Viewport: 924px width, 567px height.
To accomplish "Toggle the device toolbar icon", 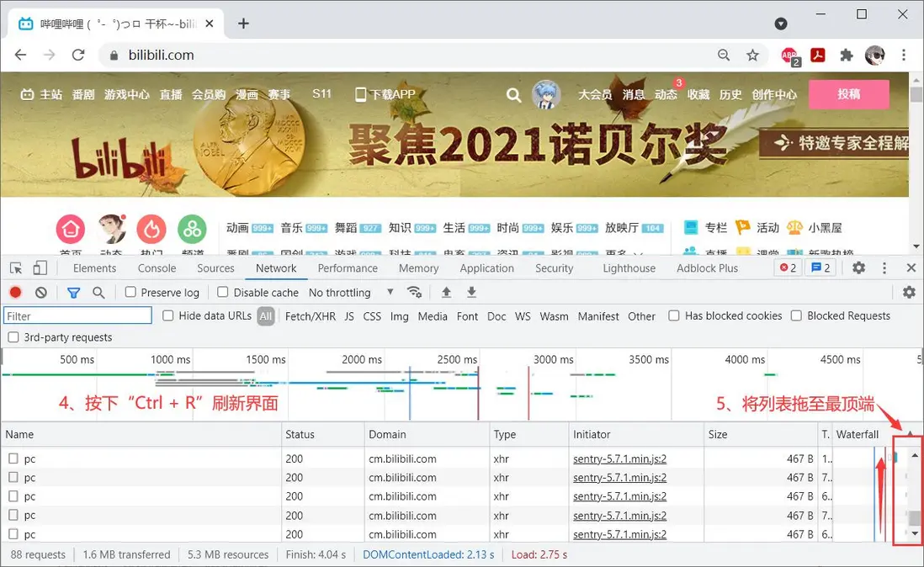I will 40,268.
